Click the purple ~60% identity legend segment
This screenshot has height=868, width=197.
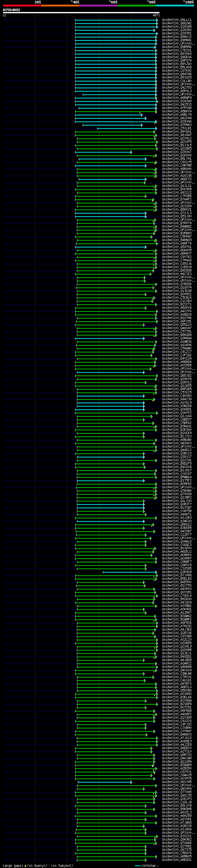[x=98, y=6]
